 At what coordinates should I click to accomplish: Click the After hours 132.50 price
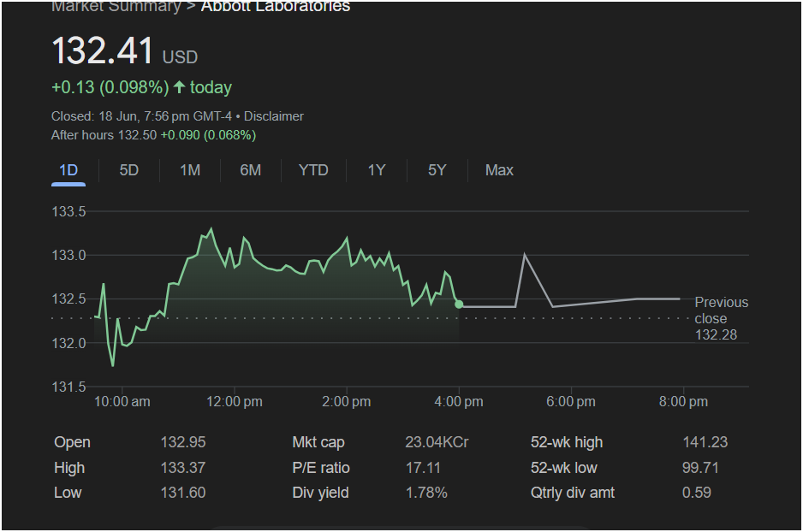coord(104,135)
